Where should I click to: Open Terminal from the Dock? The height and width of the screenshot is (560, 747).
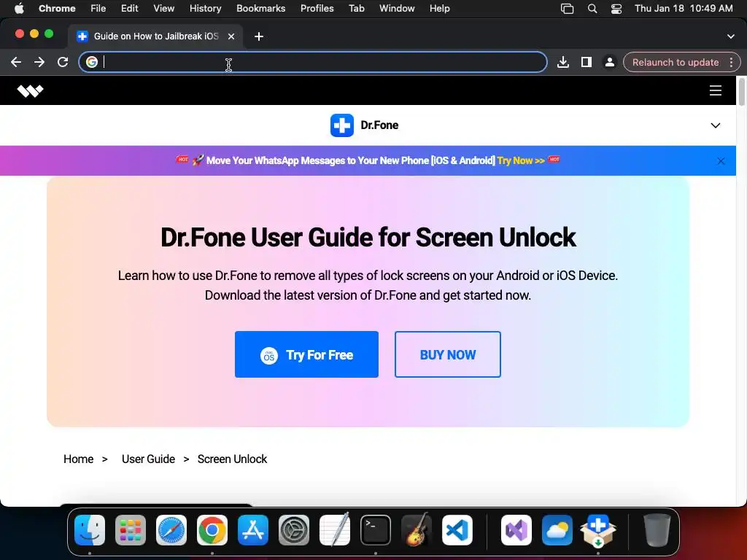pyautogui.click(x=376, y=530)
